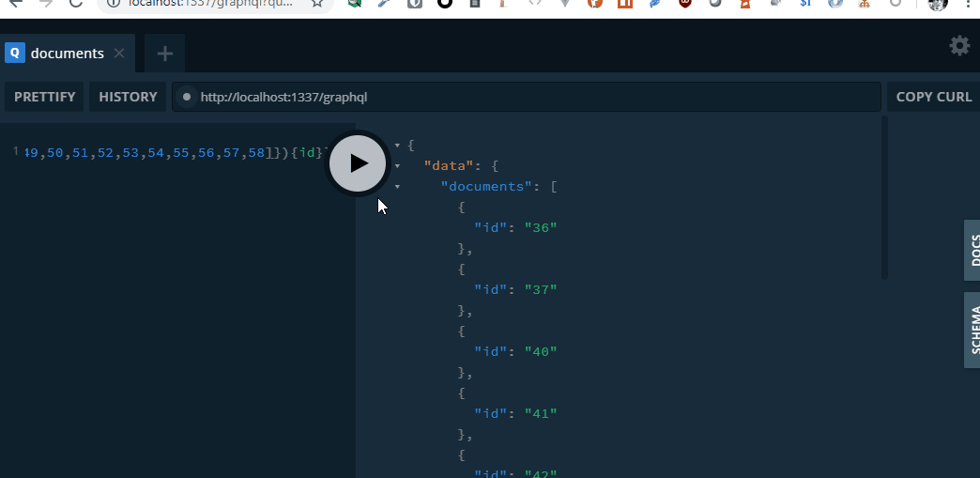Click the "data" key in response
The width and height of the screenshot is (980, 478).
click(449, 166)
